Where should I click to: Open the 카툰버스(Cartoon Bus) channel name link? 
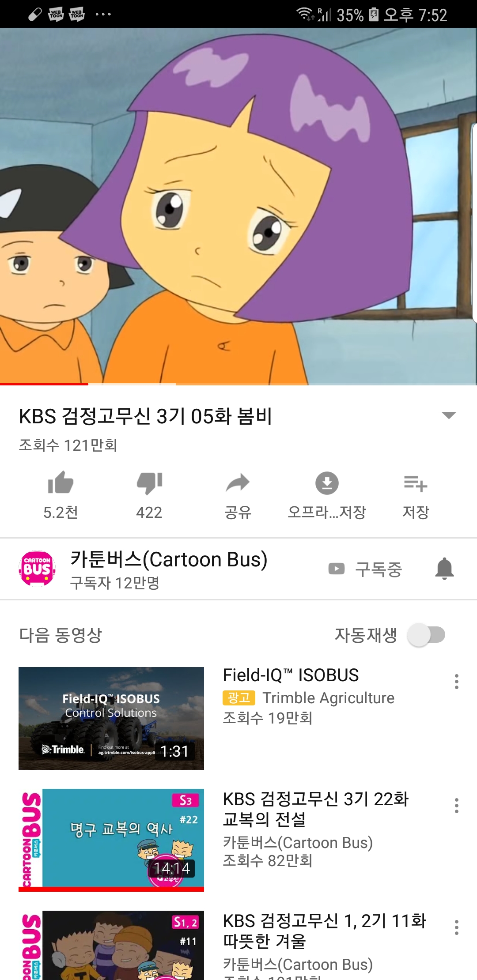pyautogui.click(x=169, y=559)
